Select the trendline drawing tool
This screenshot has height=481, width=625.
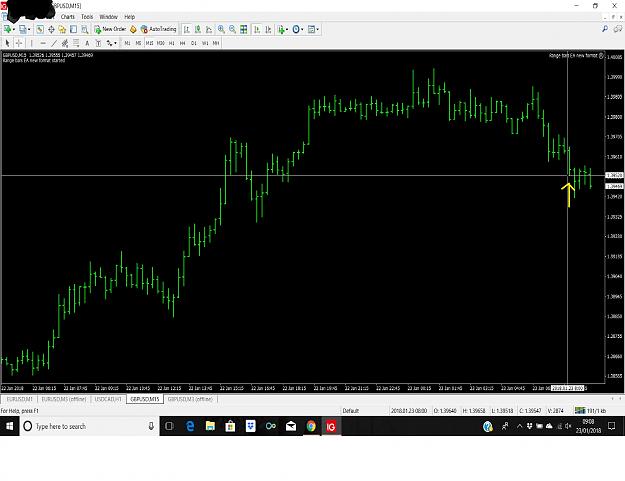pos(54,43)
